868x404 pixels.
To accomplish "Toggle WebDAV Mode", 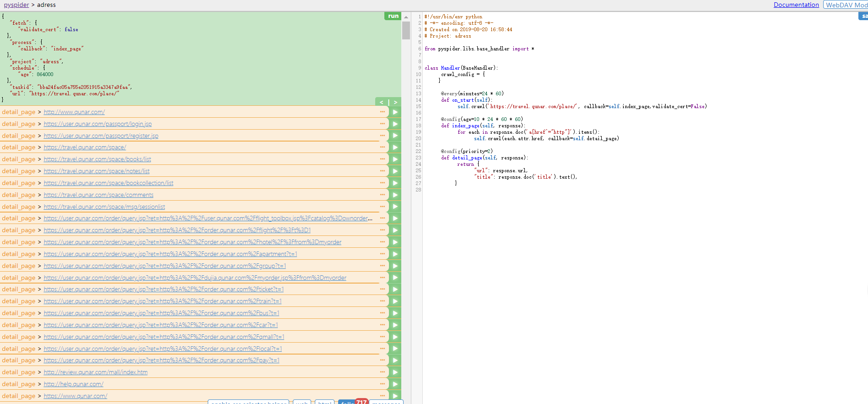I will tap(846, 5).
